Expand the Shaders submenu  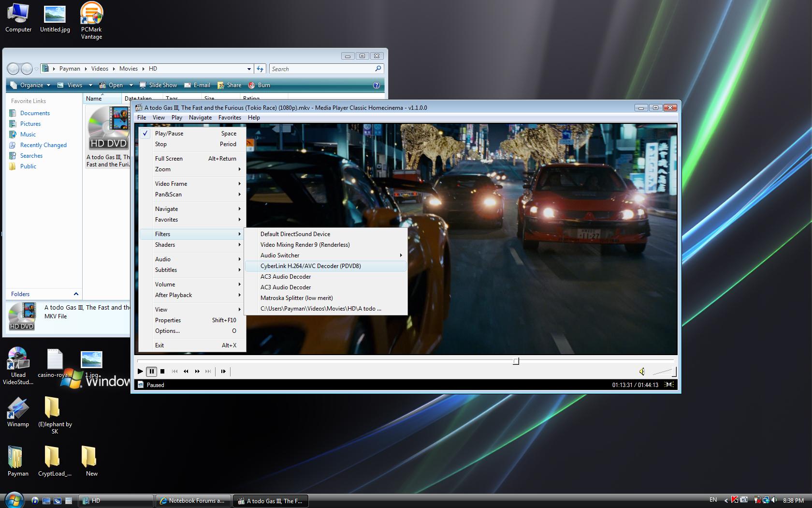tap(192, 245)
